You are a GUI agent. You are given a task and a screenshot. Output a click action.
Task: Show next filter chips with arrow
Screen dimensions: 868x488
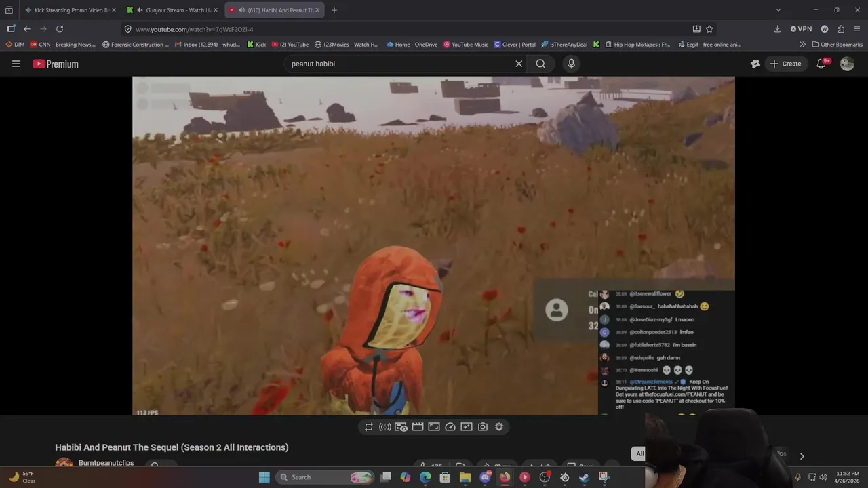tap(802, 456)
